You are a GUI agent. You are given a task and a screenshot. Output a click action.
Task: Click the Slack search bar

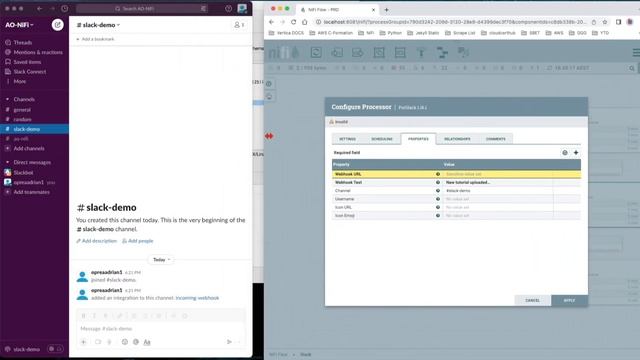[x=142, y=9]
